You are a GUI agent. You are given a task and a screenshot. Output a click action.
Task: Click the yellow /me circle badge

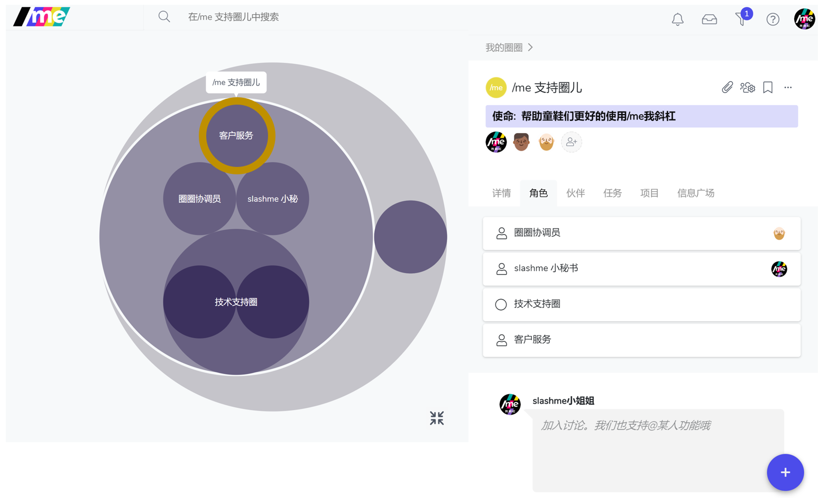(496, 88)
